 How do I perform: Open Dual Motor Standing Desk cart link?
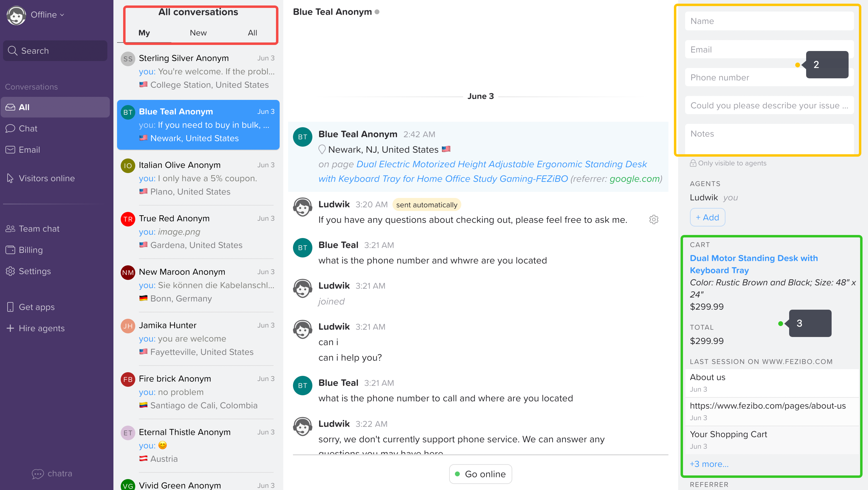tap(753, 264)
